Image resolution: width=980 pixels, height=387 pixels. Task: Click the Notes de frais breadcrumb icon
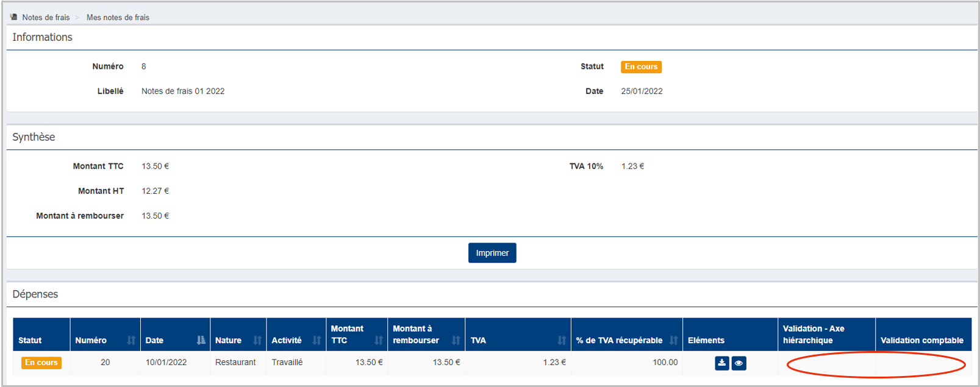(13, 17)
